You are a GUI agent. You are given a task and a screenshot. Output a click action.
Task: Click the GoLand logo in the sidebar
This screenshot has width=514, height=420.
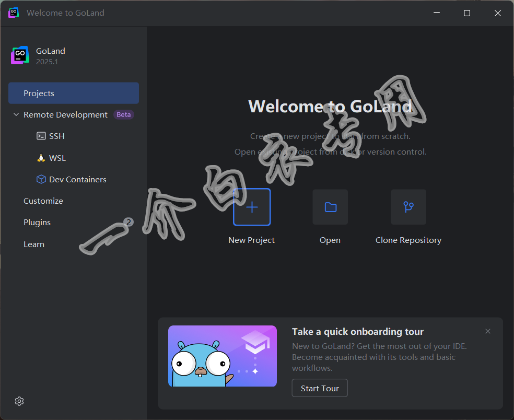[x=20, y=55]
